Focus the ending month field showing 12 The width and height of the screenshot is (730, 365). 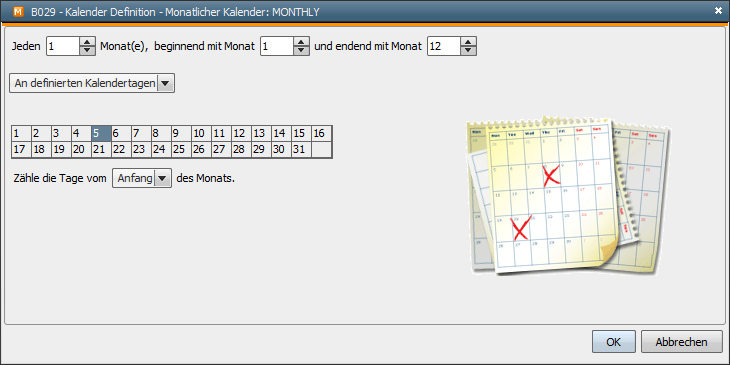[445, 46]
